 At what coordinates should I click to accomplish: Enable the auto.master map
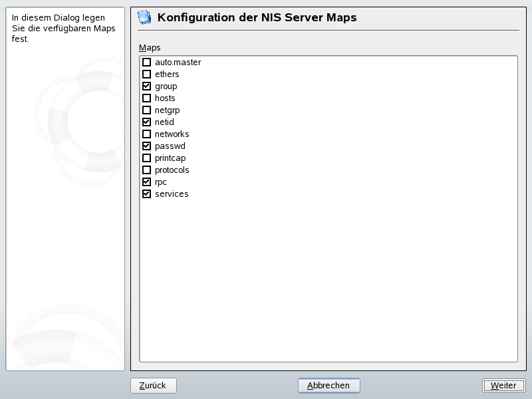click(x=146, y=62)
